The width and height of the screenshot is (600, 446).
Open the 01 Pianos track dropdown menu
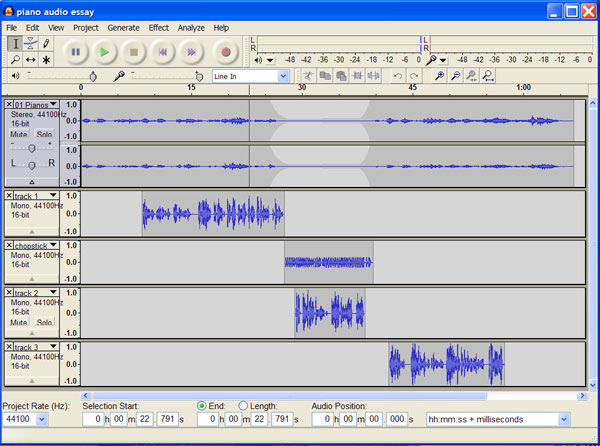click(53, 104)
